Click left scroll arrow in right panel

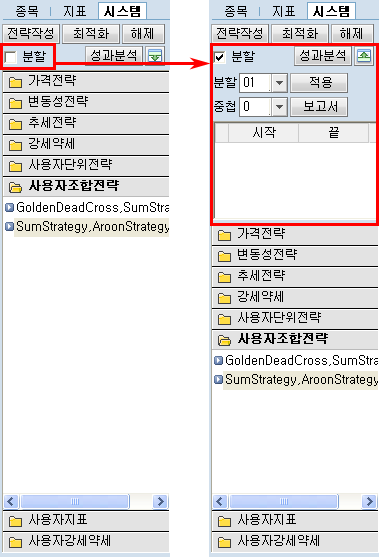(x=220, y=502)
